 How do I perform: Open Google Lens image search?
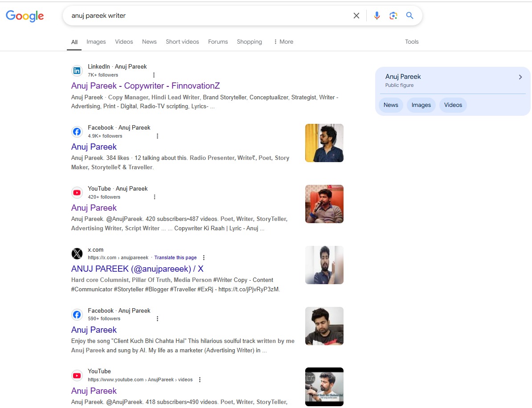coord(393,16)
